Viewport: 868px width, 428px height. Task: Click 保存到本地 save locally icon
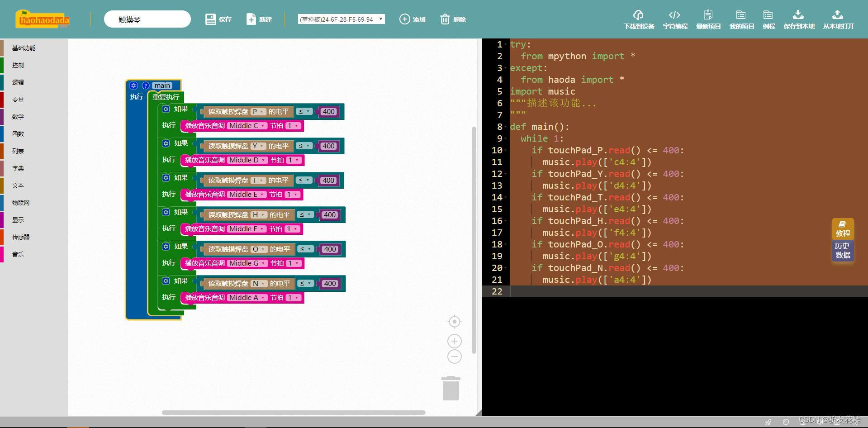click(798, 15)
